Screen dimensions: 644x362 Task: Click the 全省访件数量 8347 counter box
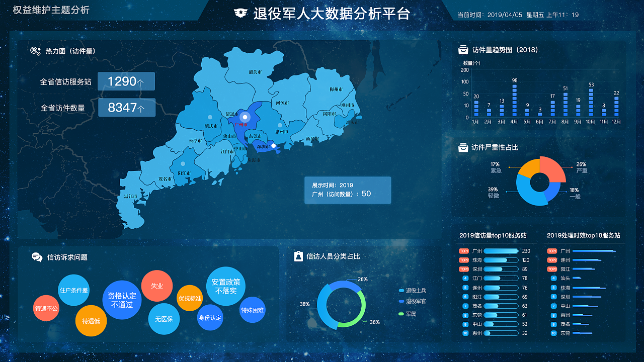126,107
